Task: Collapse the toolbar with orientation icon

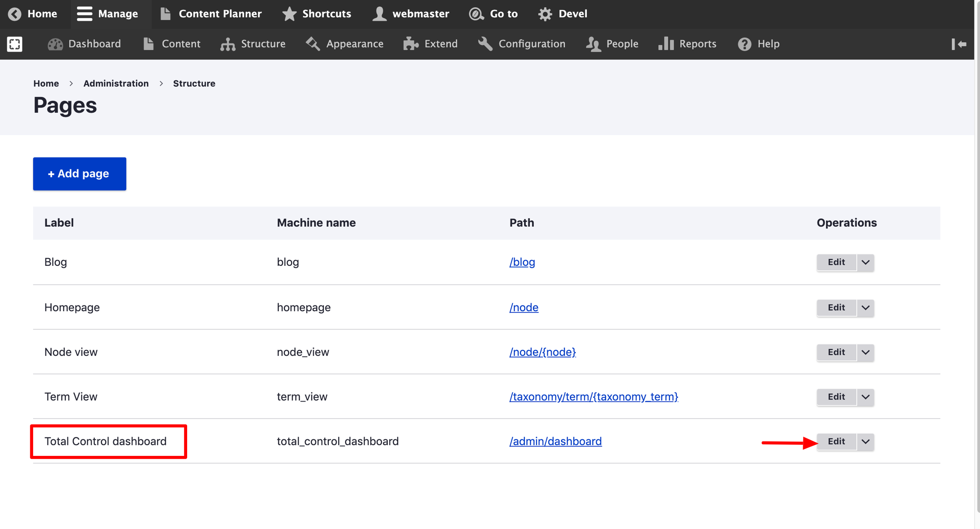Action: (959, 44)
